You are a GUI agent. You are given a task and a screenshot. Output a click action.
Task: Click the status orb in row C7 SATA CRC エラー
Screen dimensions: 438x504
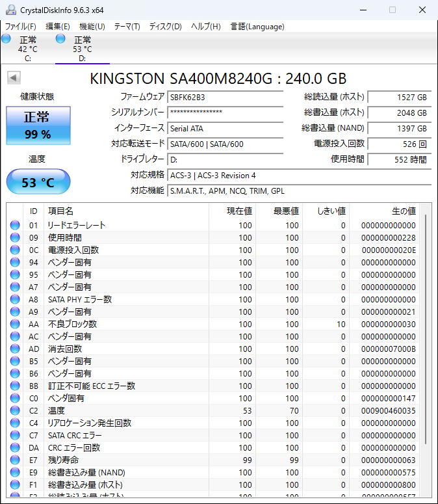pos(15,435)
